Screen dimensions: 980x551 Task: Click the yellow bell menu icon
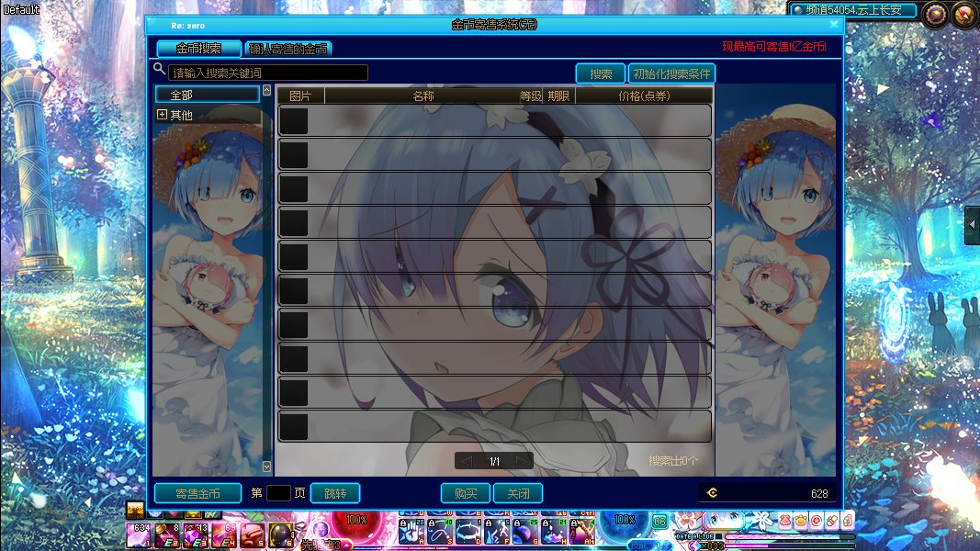click(801, 521)
